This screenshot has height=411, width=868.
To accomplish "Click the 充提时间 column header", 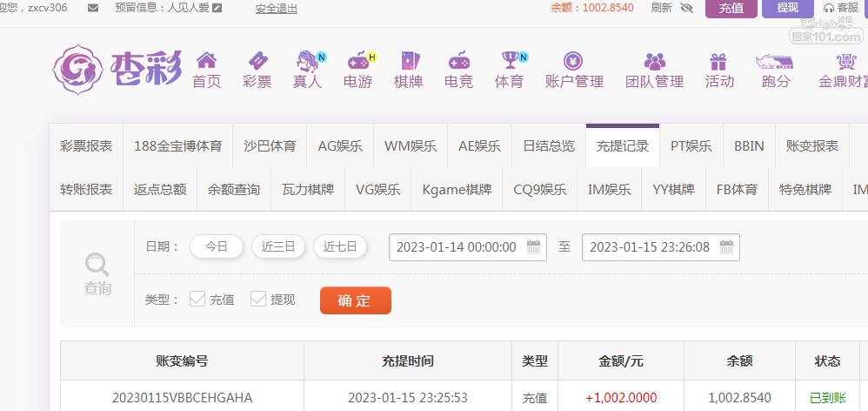I will [x=407, y=361].
